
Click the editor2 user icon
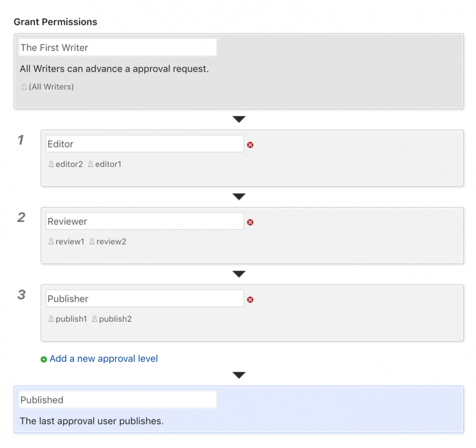(51, 164)
